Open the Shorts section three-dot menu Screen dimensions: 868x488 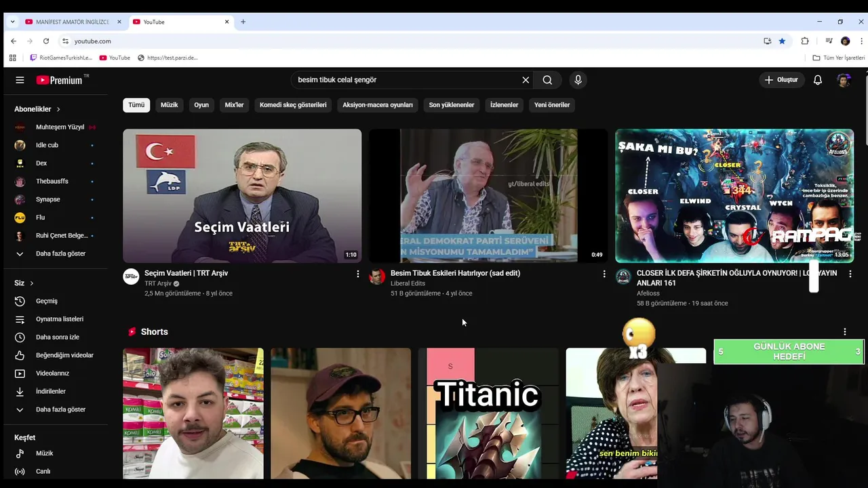click(x=845, y=332)
